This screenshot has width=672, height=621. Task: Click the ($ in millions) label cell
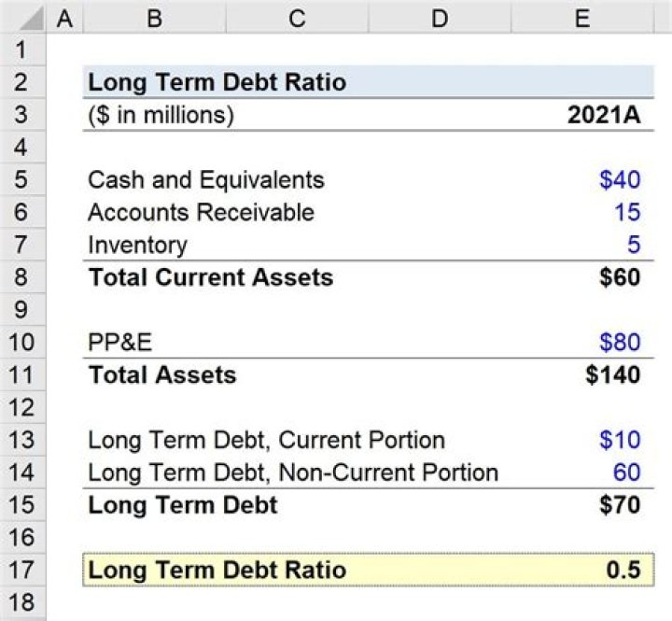pyautogui.click(x=161, y=115)
